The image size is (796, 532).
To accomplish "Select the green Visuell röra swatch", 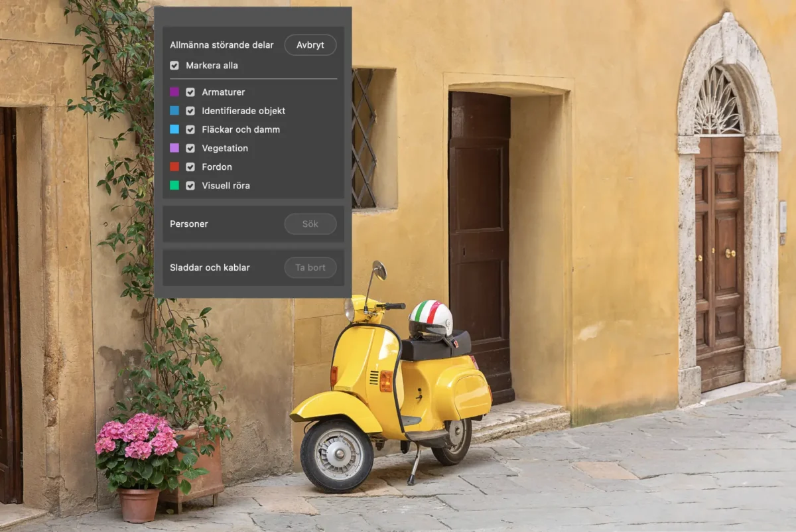I will pyautogui.click(x=174, y=186).
